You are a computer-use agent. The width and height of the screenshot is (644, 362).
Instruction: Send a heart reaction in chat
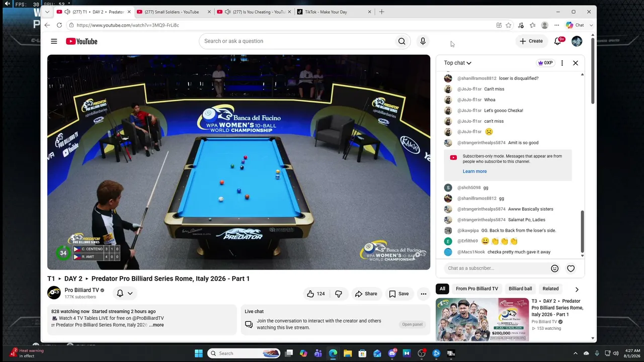point(571,268)
